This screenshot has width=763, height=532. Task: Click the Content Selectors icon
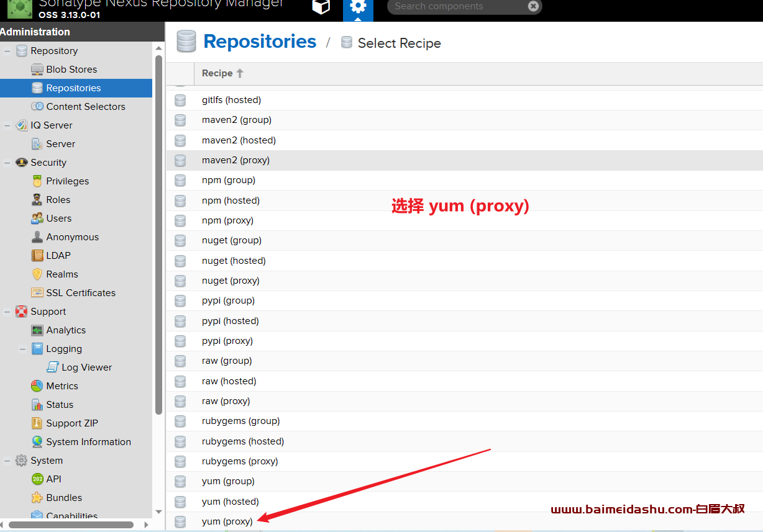click(37, 107)
